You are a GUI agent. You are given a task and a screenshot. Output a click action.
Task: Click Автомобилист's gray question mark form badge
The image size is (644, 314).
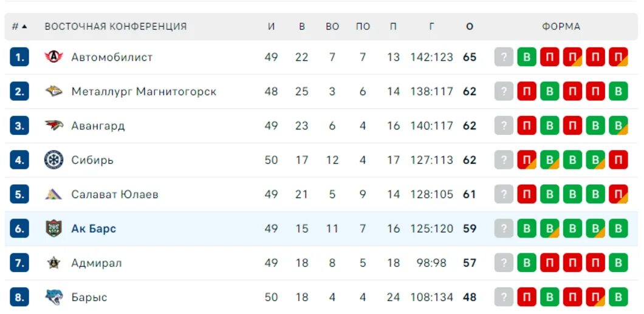(x=504, y=56)
